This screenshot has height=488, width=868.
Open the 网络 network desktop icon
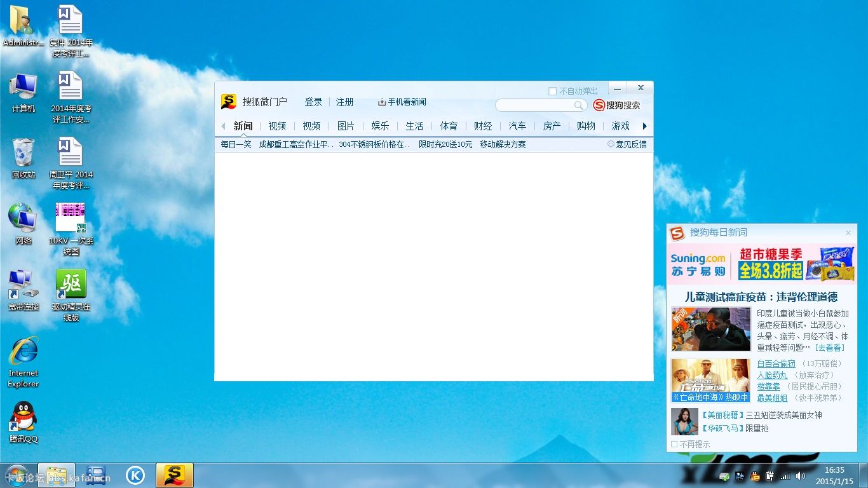24,224
